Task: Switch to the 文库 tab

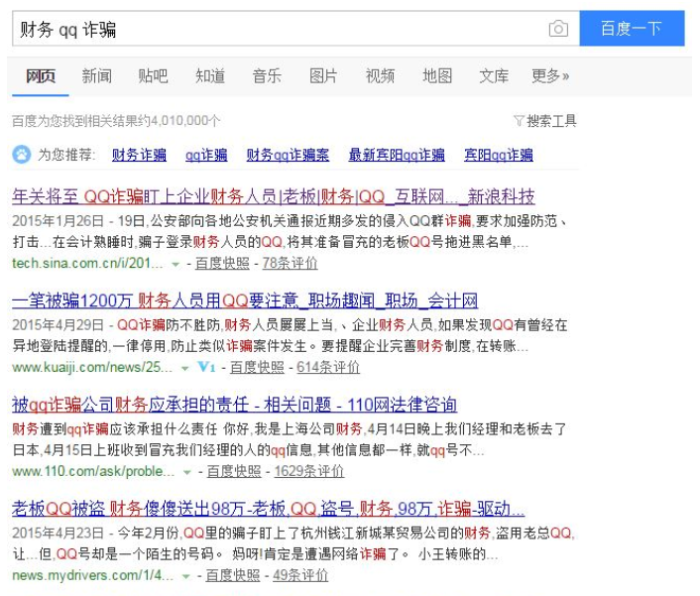Action: pyautogui.click(x=494, y=76)
